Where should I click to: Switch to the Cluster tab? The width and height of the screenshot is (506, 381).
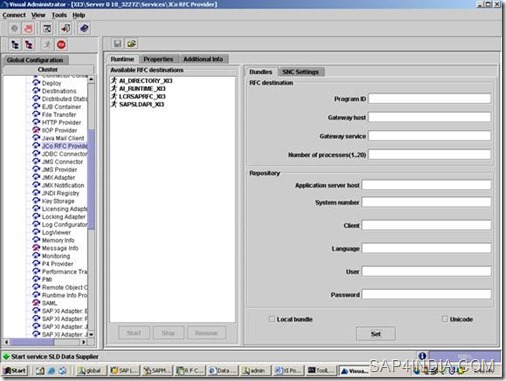[48, 69]
